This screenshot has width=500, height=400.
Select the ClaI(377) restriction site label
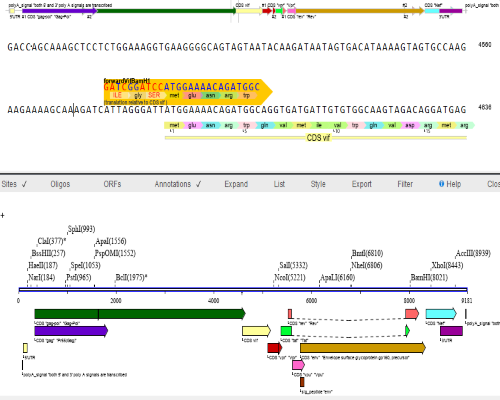point(52,241)
